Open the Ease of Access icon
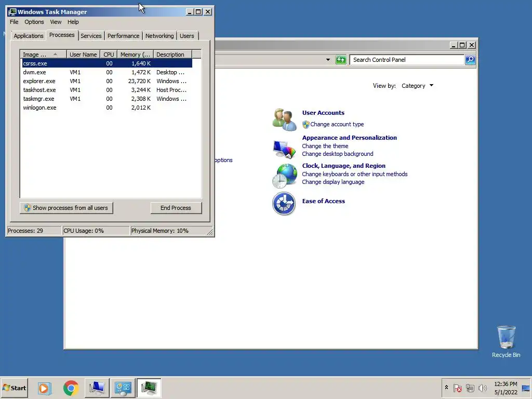The width and height of the screenshot is (532, 399). click(x=284, y=204)
